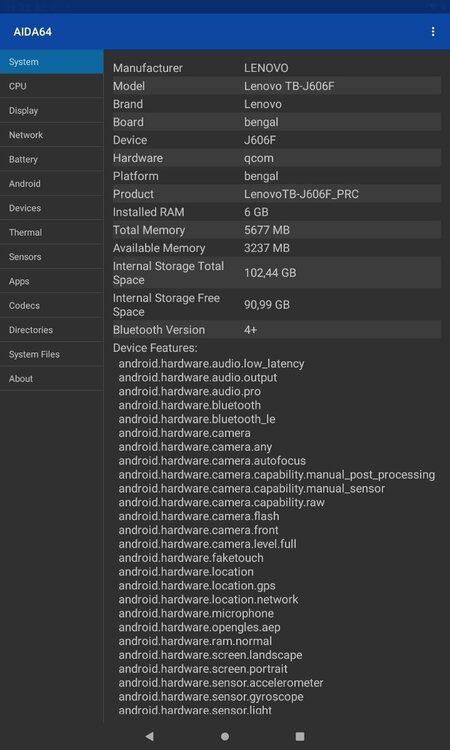Click the android.hardware.sensor.accelerometer line
The height and width of the screenshot is (750, 450).
(x=221, y=683)
